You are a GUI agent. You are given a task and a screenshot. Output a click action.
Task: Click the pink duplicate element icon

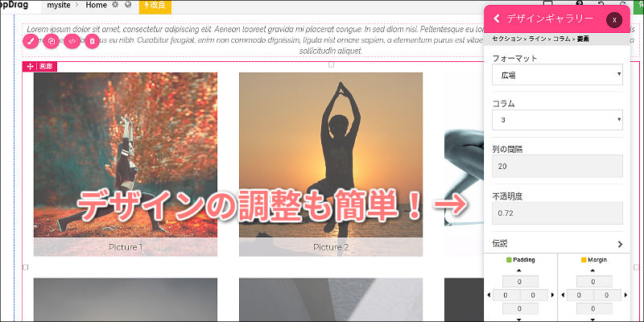click(x=52, y=41)
